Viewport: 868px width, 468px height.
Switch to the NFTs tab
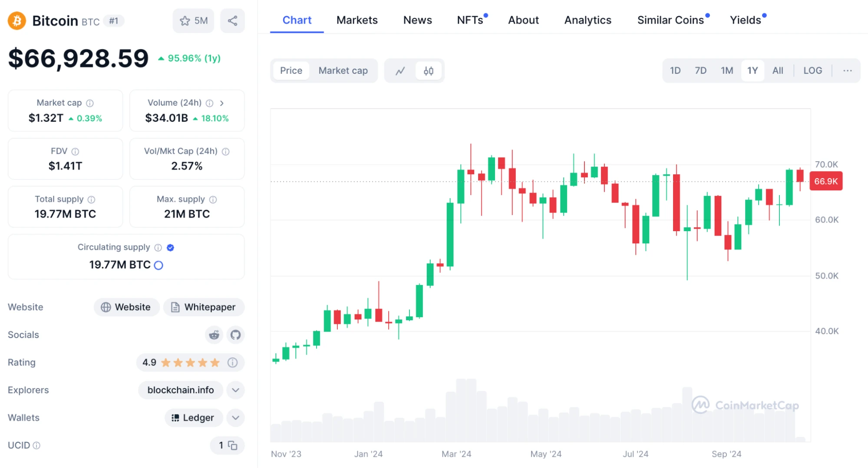tap(470, 20)
